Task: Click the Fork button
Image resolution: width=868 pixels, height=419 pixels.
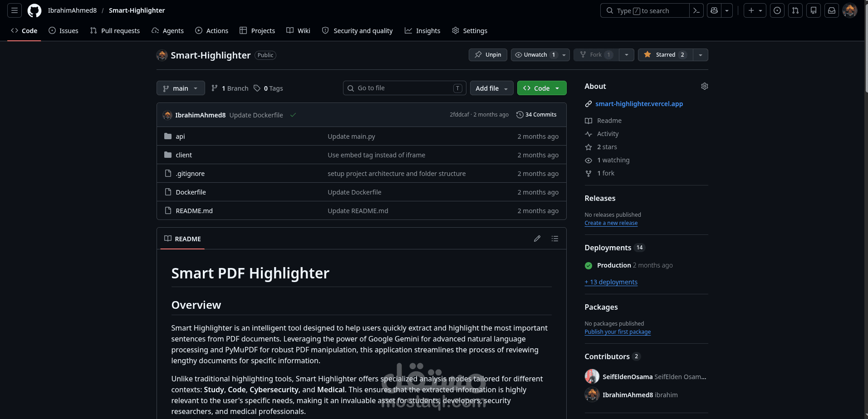Action: [596, 54]
